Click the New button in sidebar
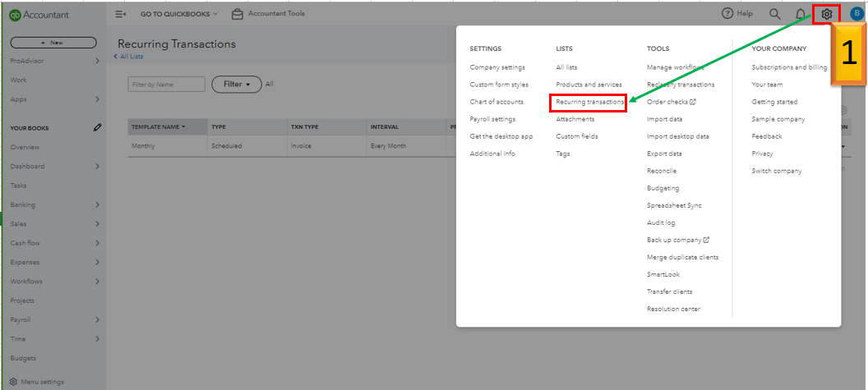The image size is (868, 390). pos(53,42)
